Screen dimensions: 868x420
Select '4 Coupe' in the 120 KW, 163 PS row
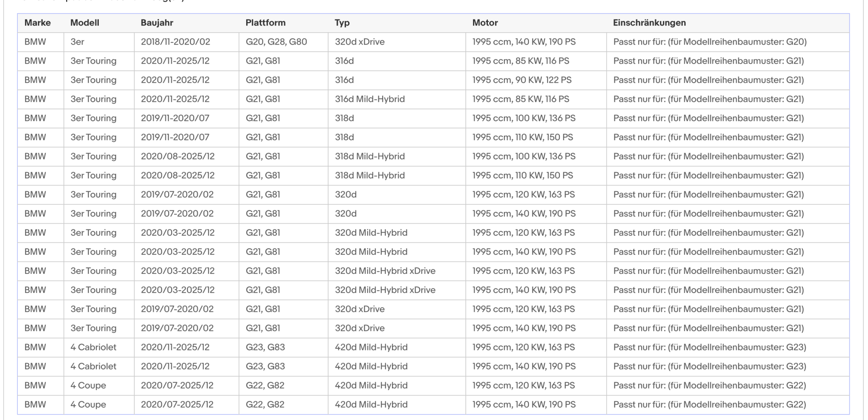click(88, 385)
